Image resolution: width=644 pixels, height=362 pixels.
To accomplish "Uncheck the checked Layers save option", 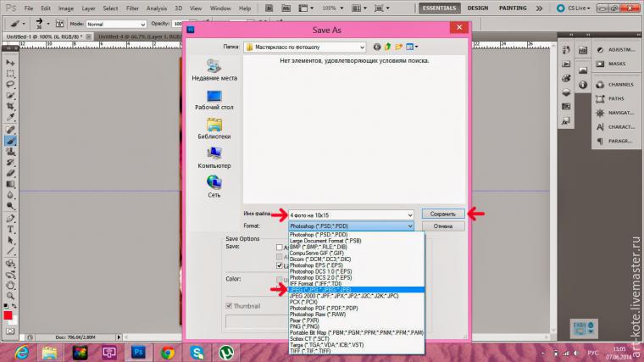I will [280, 266].
